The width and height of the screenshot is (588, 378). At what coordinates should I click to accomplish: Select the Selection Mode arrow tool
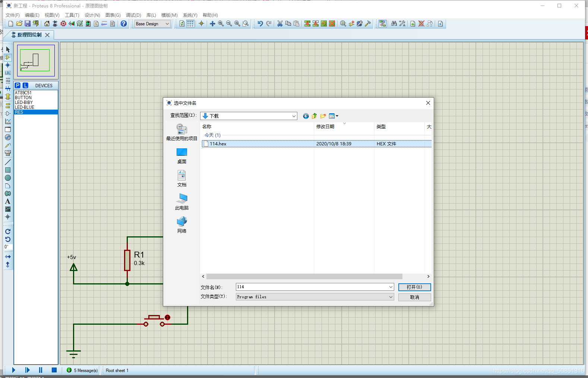click(x=8, y=50)
